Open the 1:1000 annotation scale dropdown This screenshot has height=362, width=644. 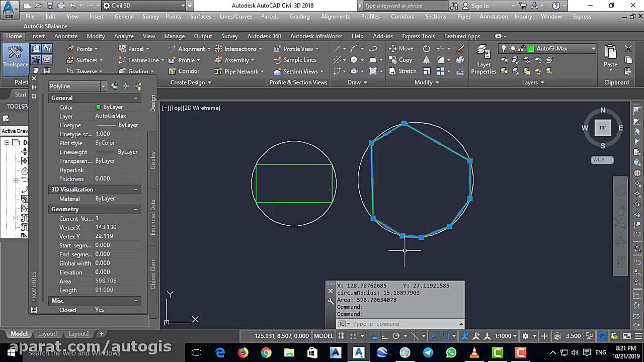tap(506, 336)
